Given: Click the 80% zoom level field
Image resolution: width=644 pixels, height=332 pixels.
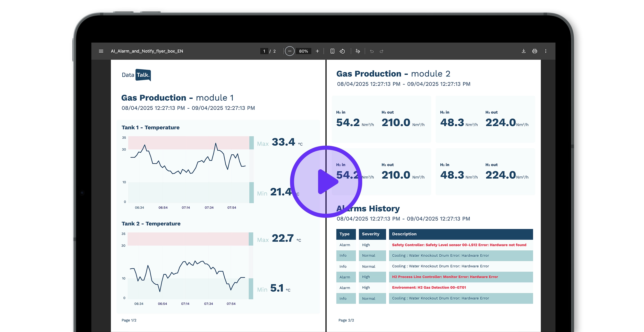Looking at the screenshot, I should coord(303,51).
